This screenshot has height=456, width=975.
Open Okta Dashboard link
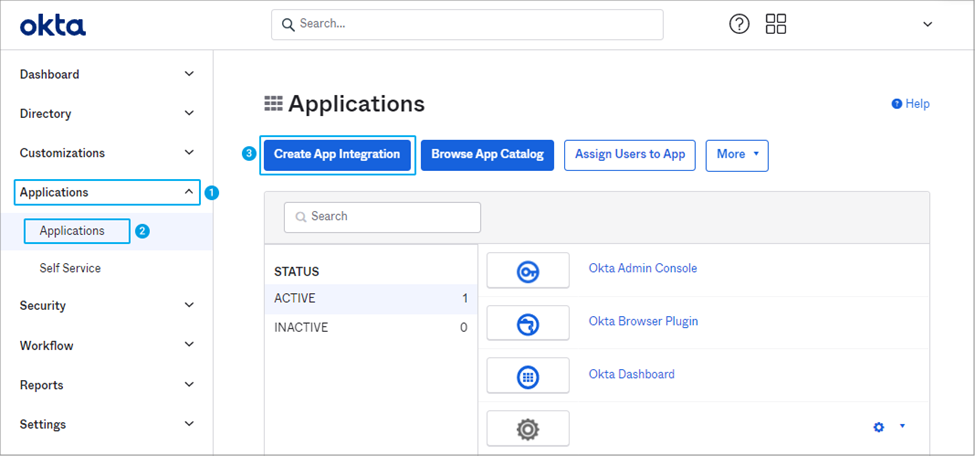click(632, 374)
